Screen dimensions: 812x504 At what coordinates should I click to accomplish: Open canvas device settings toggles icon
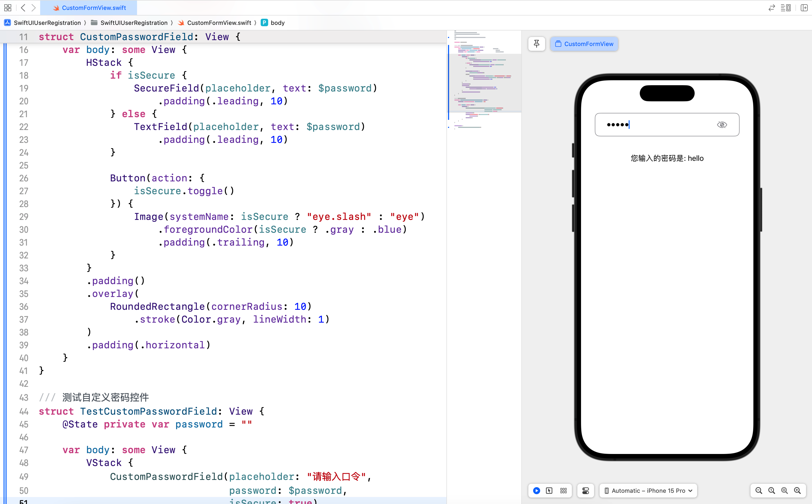coord(586,491)
